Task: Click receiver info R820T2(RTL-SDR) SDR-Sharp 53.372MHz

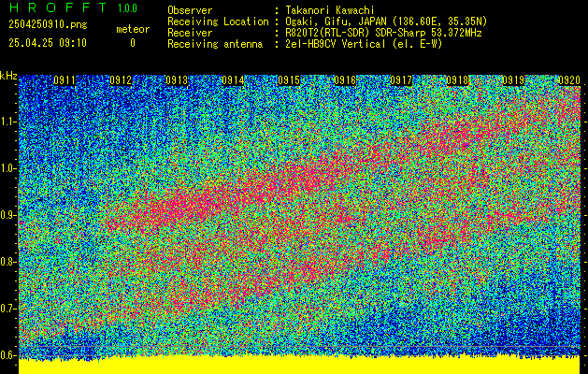Action: click(383, 33)
